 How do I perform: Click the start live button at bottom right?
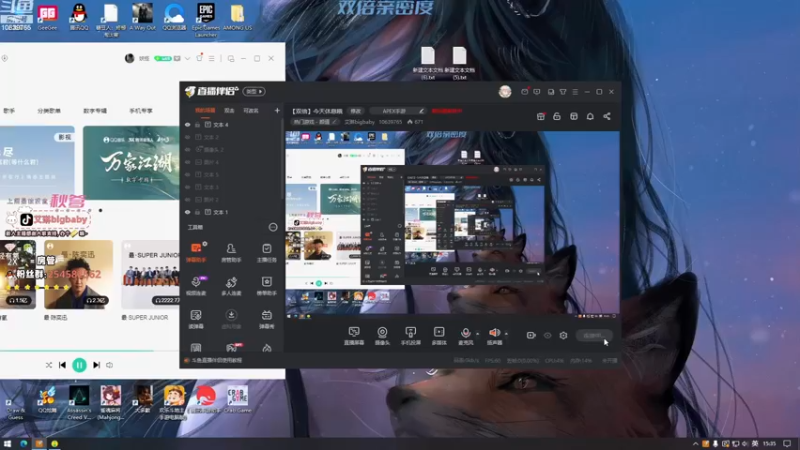tap(594, 336)
